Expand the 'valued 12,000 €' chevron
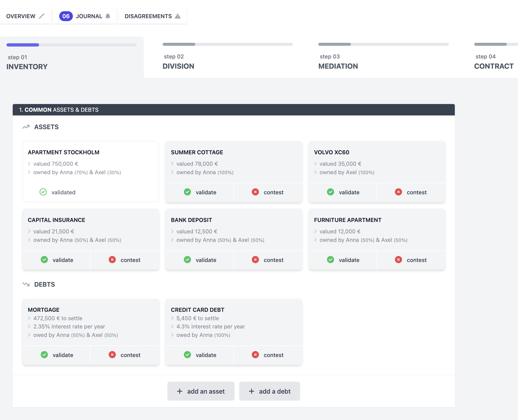518x420 pixels. point(315,231)
